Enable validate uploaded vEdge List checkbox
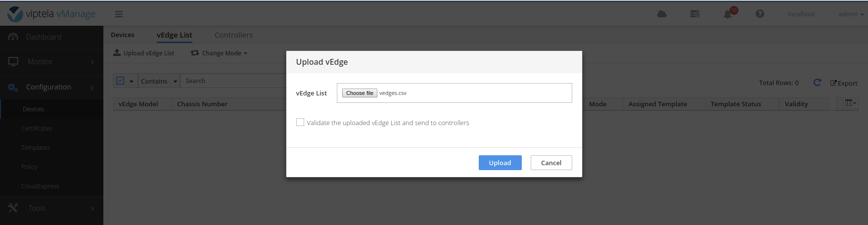Screen dimensions: 868x225 300,122
